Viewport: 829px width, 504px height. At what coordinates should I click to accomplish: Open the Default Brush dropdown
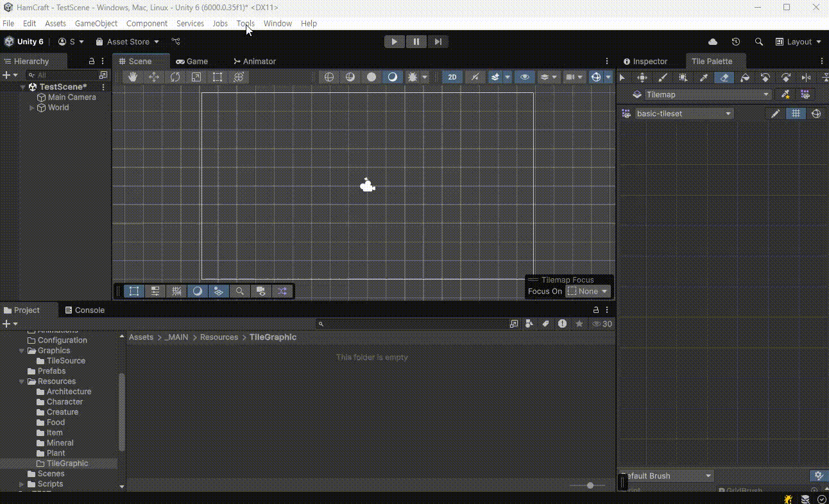666,476
